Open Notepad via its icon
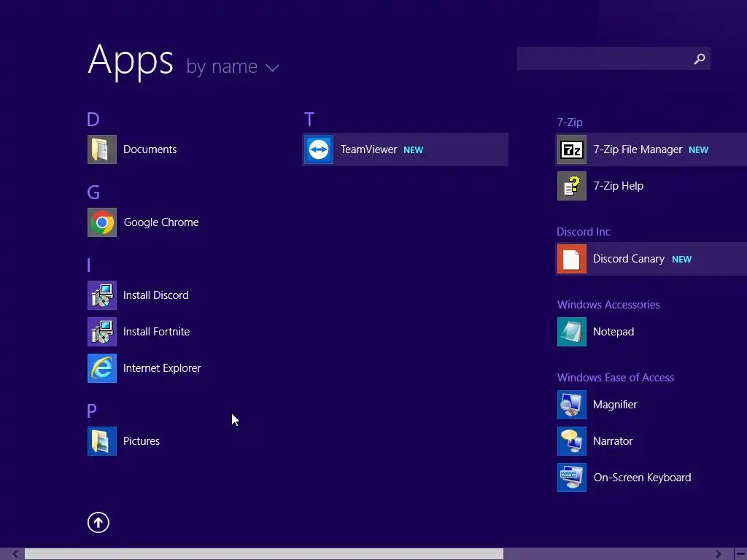This screenshot has height=560, width=747. point(572,332)
